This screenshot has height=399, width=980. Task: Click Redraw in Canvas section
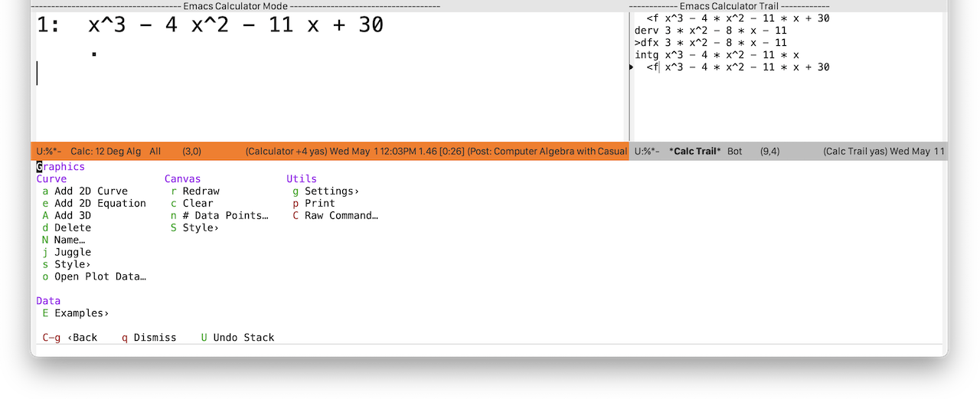pyautogui.click(x=195, y=191)
